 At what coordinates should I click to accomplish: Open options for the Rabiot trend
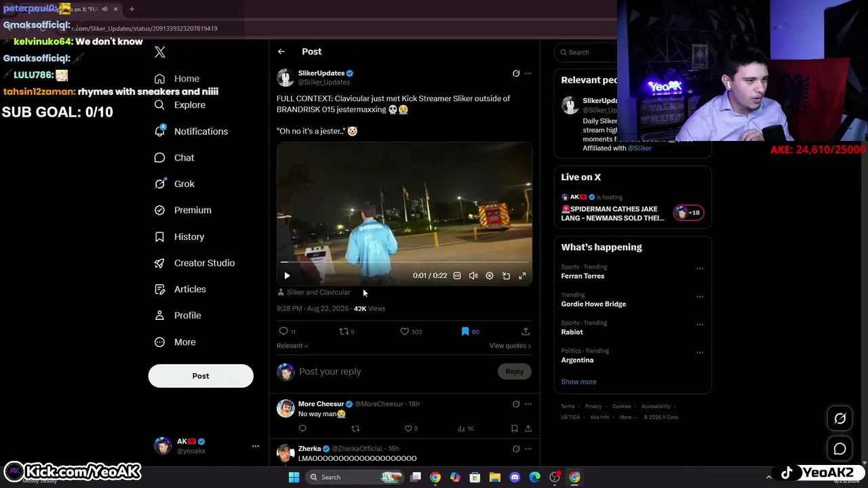700,324
